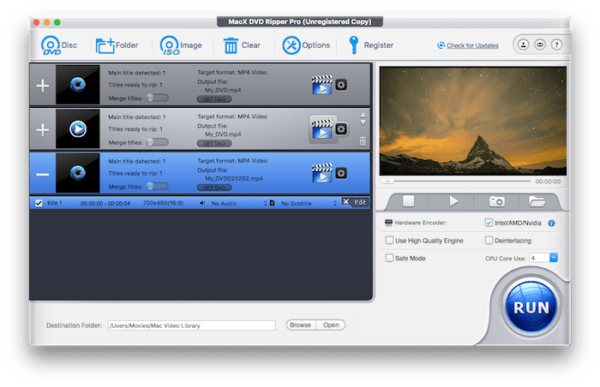Click the Destination Folder path field
Viewport: 600px width, 387px height.
tap(191, 325)
